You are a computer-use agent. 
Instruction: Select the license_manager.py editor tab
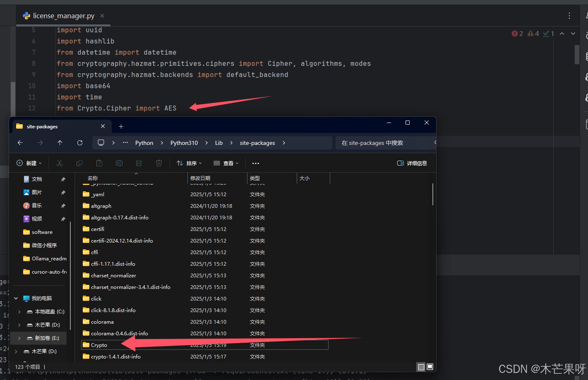62,16
